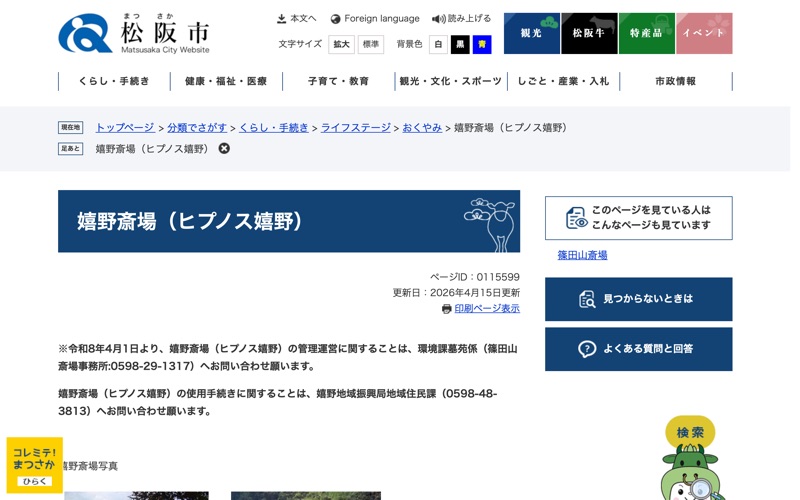
Task: Go to トップページ breadcrumb link
Action: pyautogui.click(x=125, y=128)
